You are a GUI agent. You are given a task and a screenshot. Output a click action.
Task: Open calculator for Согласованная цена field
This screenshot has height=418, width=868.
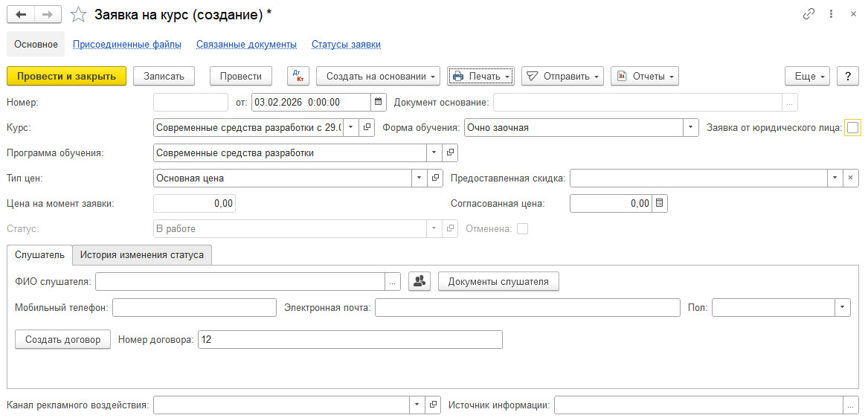[x=660, y=203]
